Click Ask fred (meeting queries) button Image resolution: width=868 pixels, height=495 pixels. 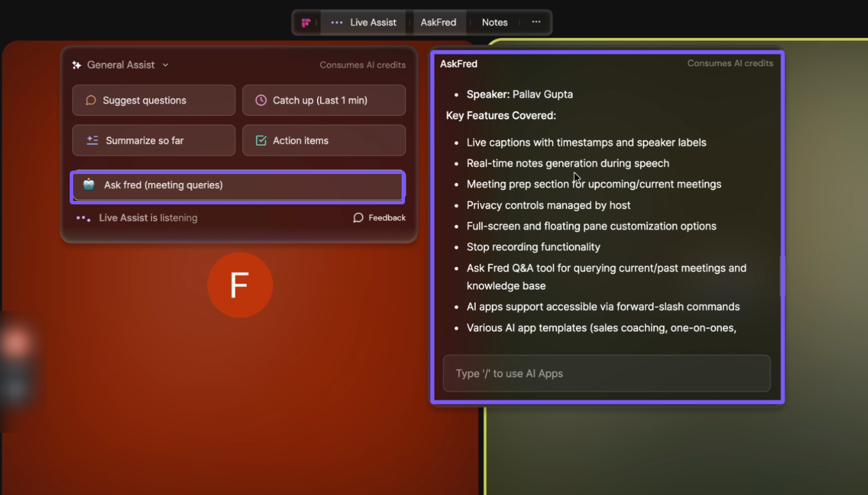tap(237, 186)
